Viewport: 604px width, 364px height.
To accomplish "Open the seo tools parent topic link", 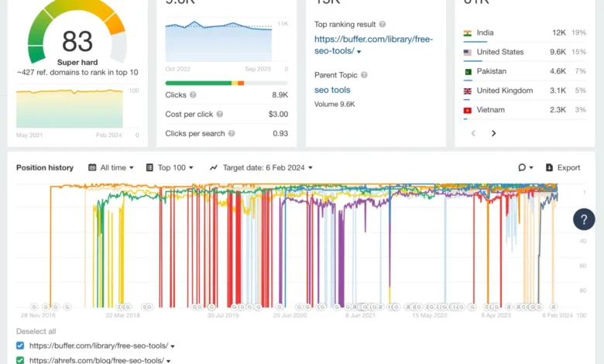I will 332,90.
